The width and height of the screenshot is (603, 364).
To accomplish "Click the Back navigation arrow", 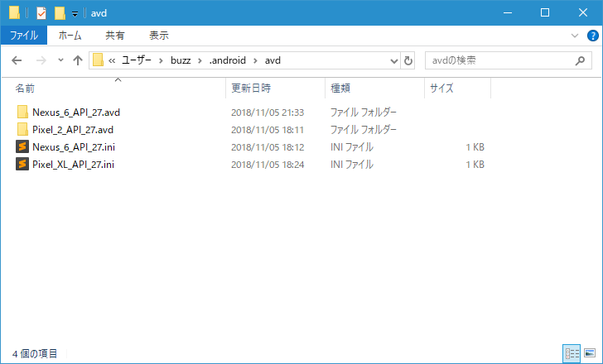I will pos(17,60).
